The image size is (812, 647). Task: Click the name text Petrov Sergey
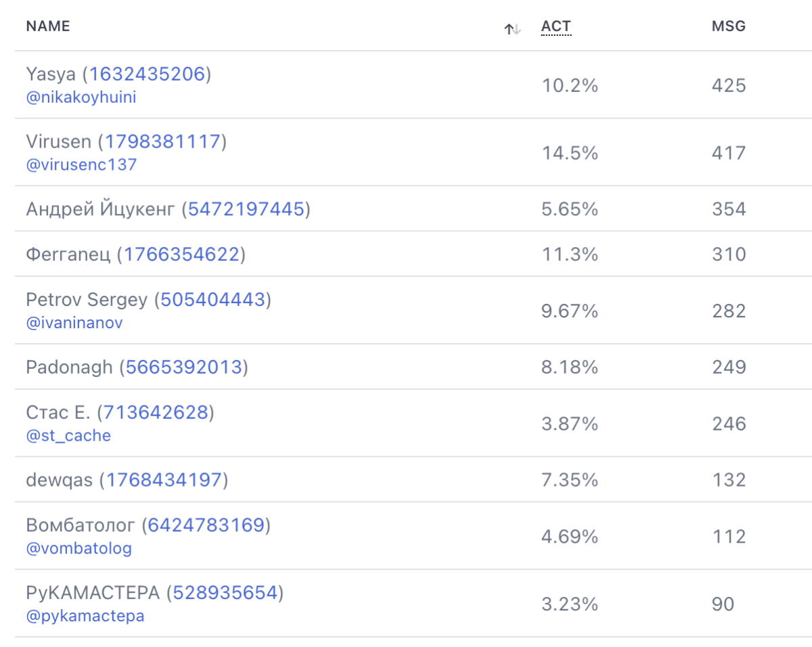[87, 300]
